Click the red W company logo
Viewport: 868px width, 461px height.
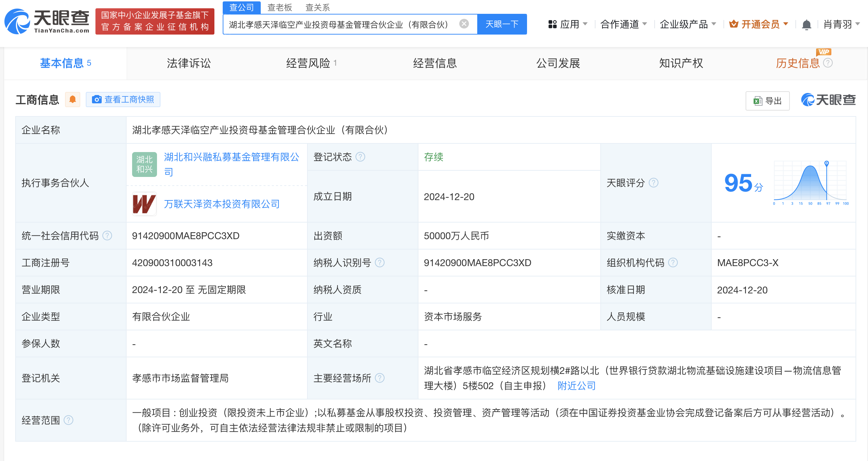click(x=145, y=204)
